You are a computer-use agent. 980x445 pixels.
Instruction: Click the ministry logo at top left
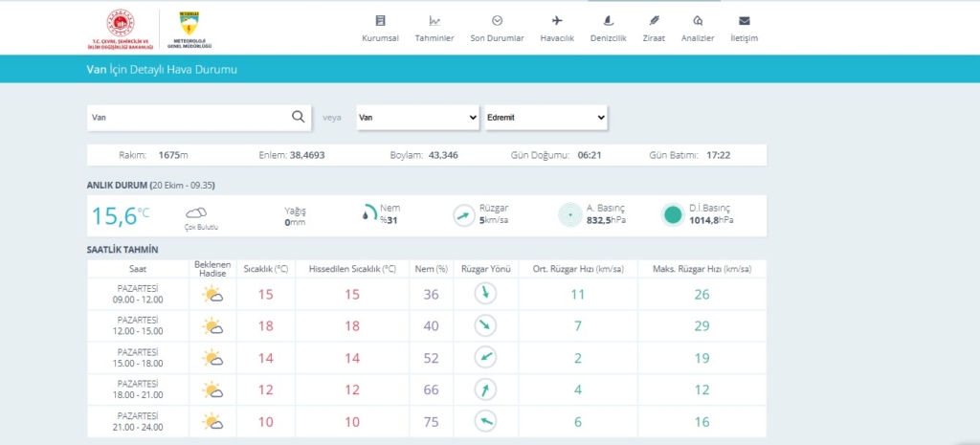pos(121,29)
